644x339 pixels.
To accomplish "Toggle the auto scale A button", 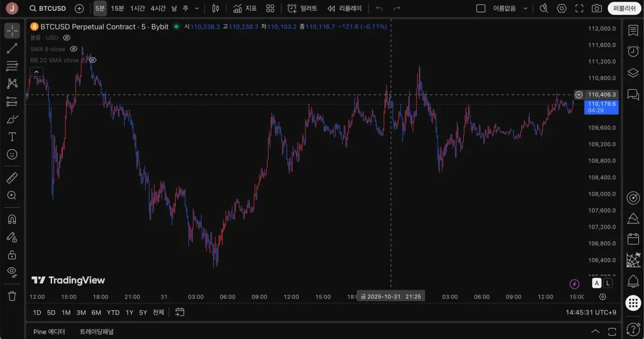I will (x=597, y=283).
